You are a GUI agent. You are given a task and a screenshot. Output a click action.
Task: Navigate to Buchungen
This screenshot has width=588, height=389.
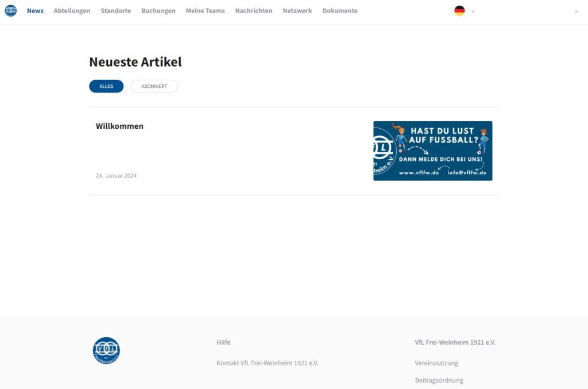[x=158, y=11]
